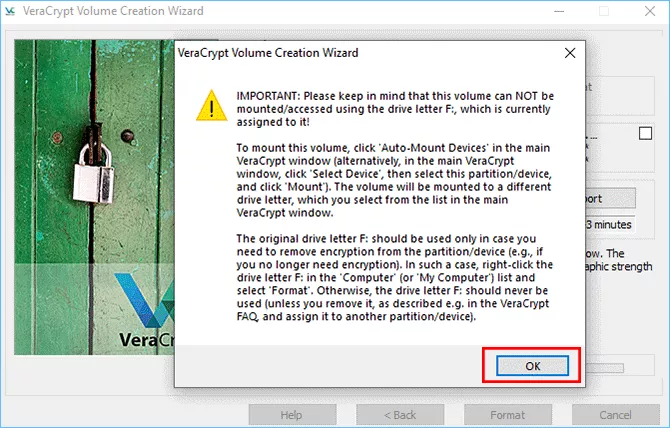Click the 'IMPORTANT: Please keep in mind' paragraph

click(395, 109)
